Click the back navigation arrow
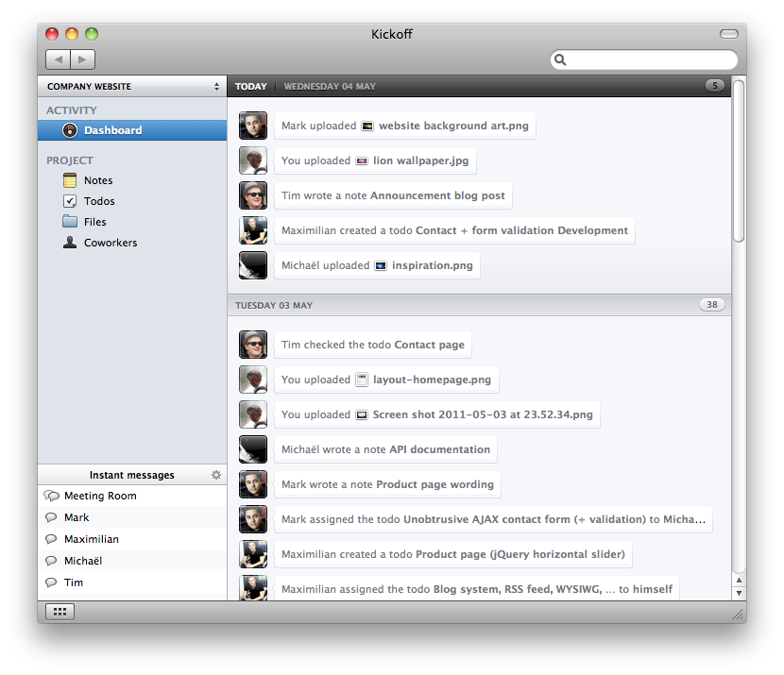Screen dimensions: 784x675 click(x=58, y=59)
